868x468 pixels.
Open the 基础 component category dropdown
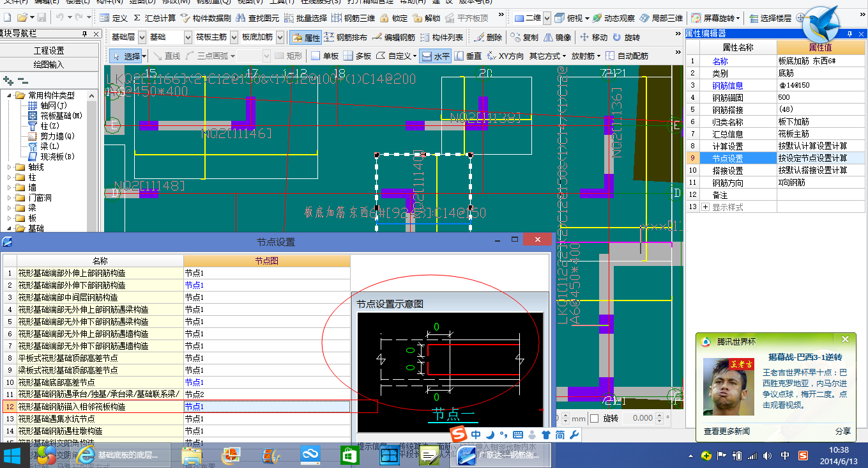coord(188,38)
